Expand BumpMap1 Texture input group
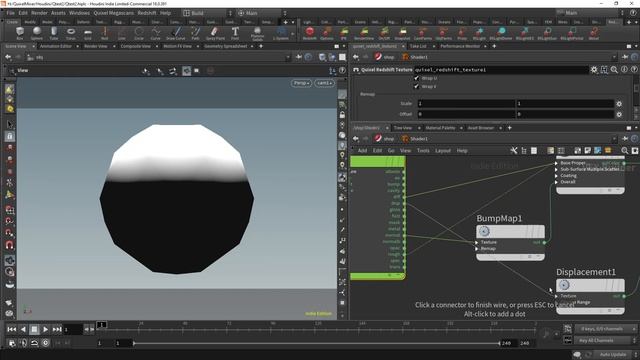 [x=476, y=242]
